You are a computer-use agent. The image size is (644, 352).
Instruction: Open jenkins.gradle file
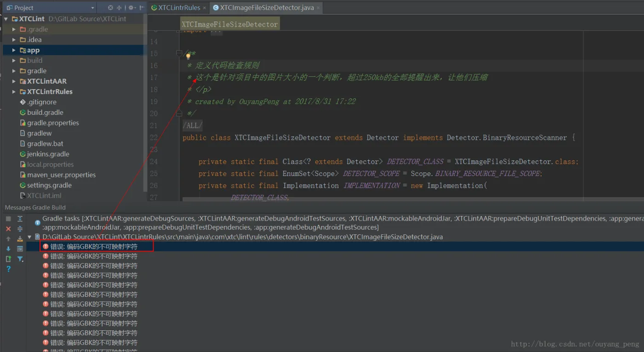(48, 154)
